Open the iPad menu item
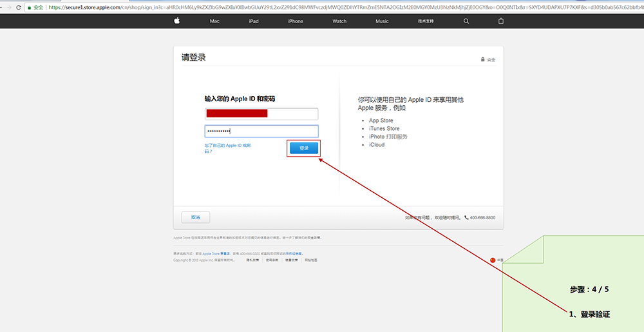 254,21
